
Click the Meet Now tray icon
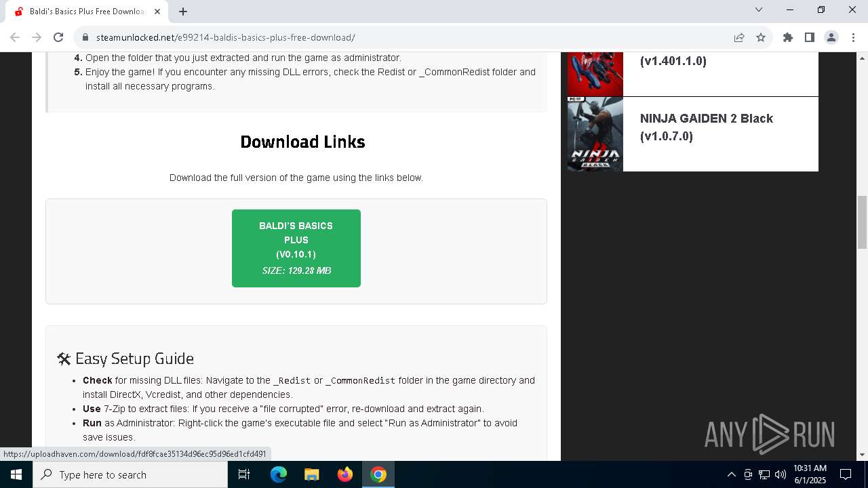pyautogui.click(x=748, y=474)
